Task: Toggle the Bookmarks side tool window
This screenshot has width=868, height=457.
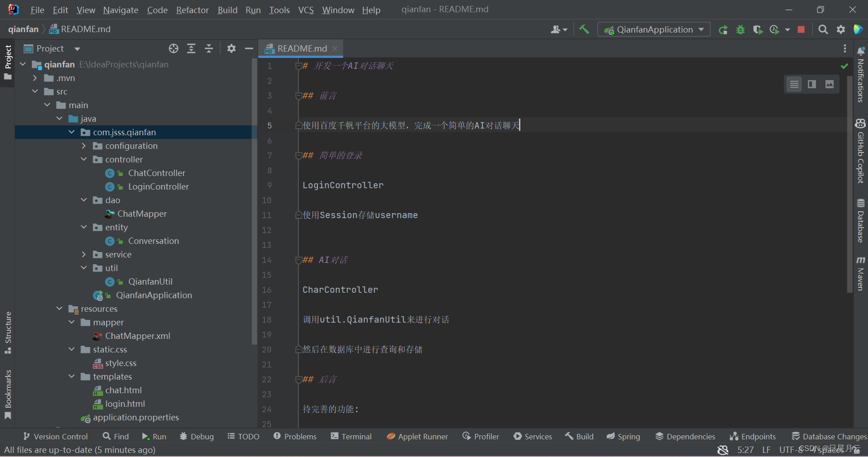Action: [x=8, y=395]
